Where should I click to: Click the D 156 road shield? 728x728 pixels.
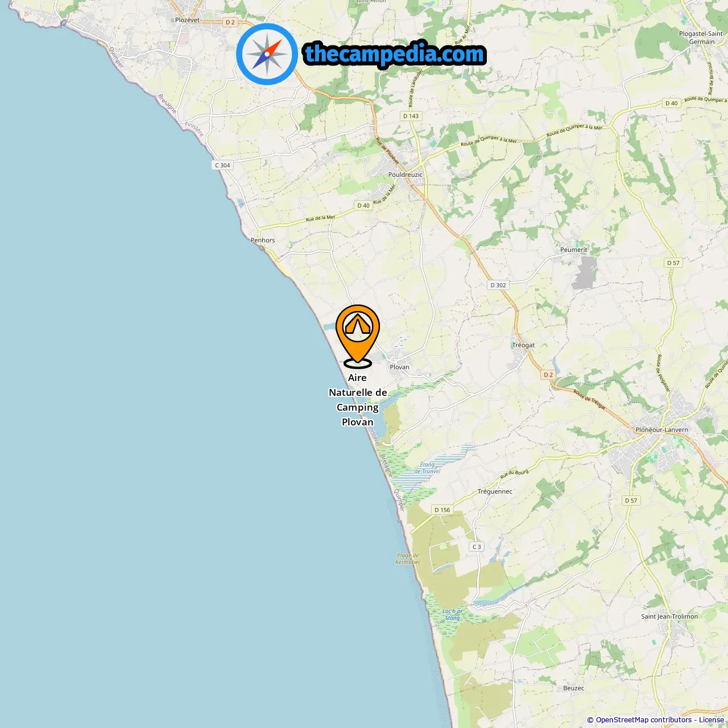(442, 510)
